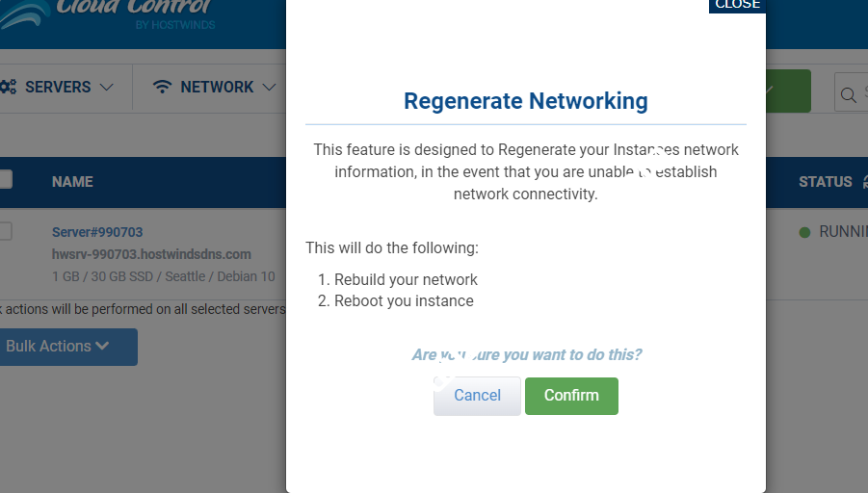Click the green running status dot

804,232
